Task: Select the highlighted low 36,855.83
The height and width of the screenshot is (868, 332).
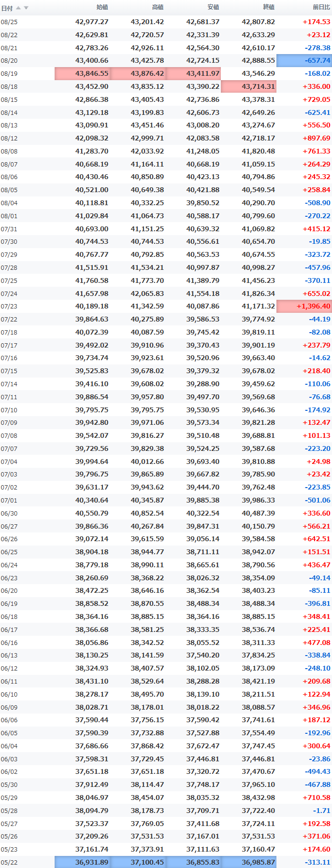Action: tap(194, 862)
